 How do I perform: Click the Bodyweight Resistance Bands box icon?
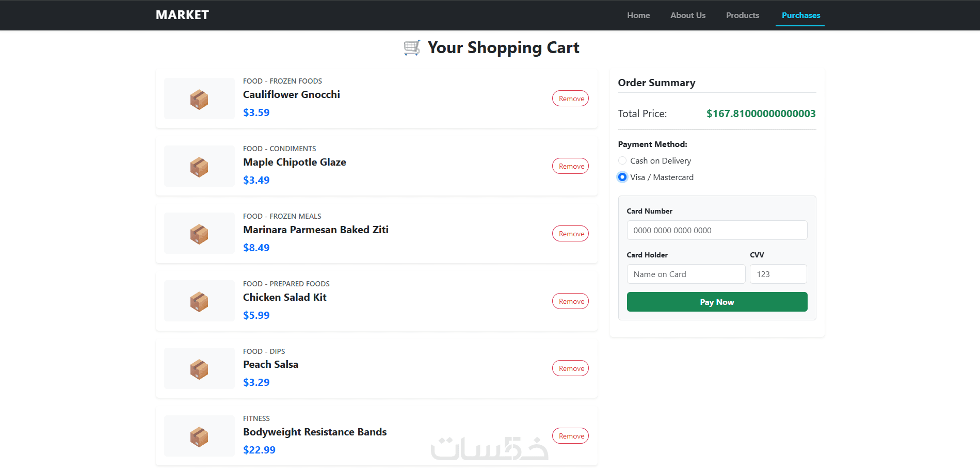tap(199, 436)
